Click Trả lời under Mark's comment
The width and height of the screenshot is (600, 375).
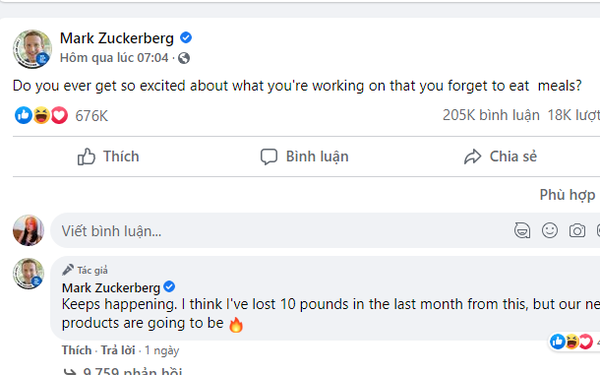(x=118, y=350)
